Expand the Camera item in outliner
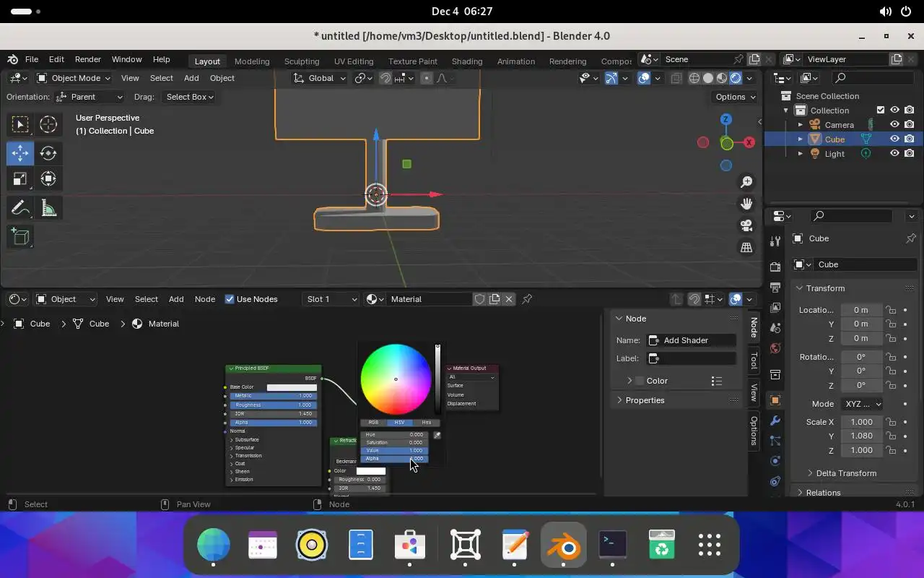This screenshot has height=578, width=924. [800, 125]
